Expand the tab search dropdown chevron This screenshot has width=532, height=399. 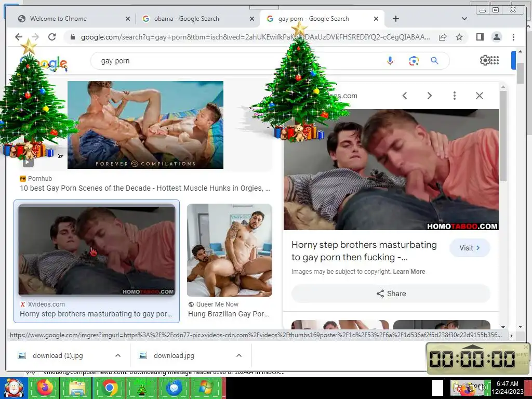464,19
